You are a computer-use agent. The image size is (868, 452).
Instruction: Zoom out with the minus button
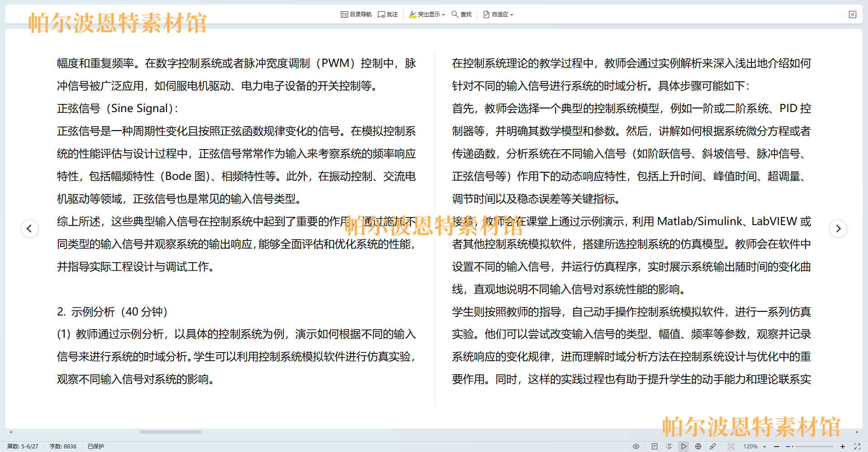point(777,446)
